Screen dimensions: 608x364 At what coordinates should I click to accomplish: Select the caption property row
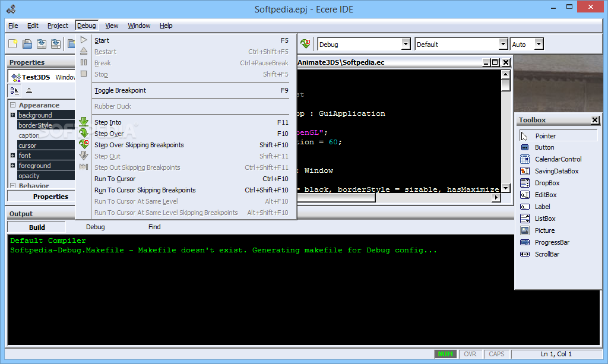pos(46,135)
